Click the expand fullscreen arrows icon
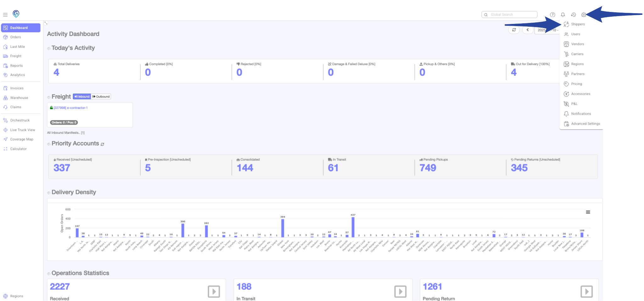Screen dimensions: 644x301 [46, 23]
